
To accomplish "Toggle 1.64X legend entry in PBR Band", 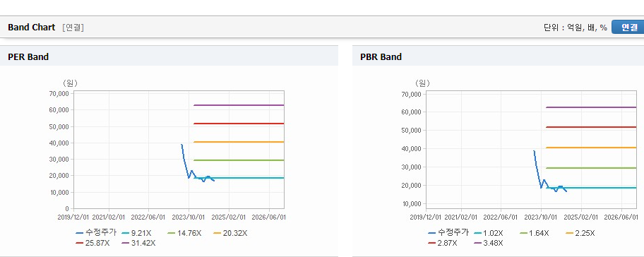I will point(535,233).
